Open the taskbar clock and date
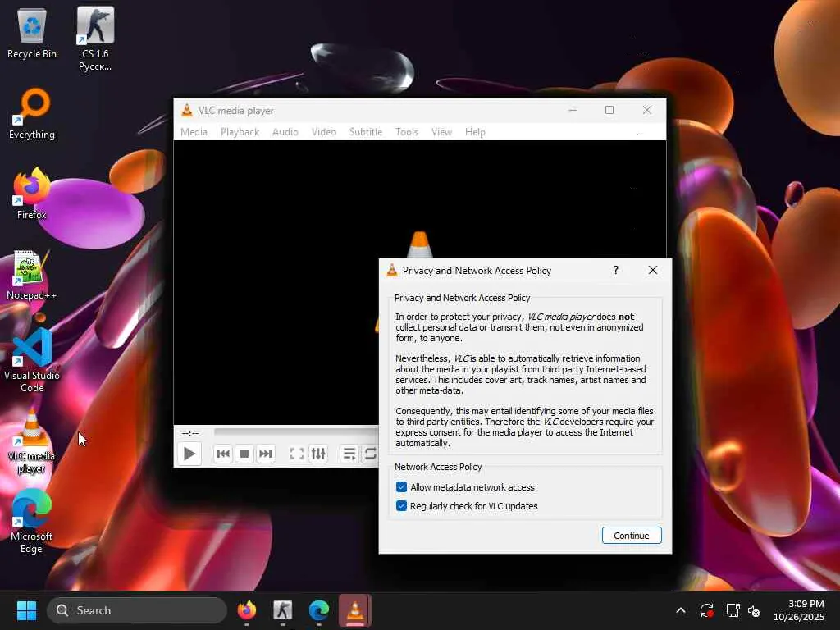 click(799, 610)
